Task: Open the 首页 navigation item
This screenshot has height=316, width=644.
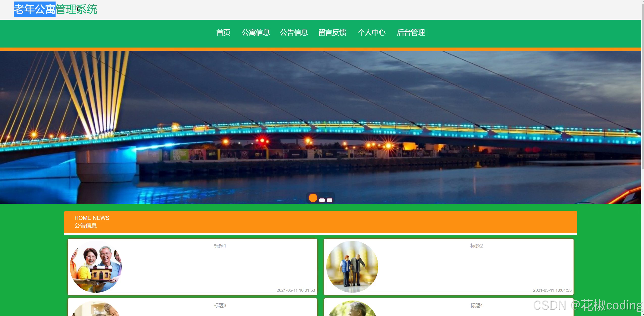Action: (x=223, y=33)
